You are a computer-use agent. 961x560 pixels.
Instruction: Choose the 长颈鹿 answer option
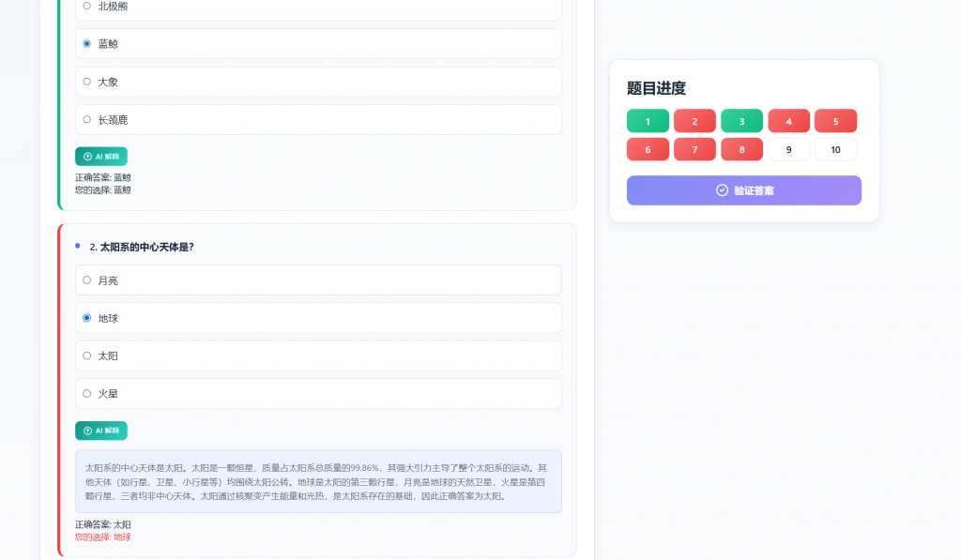tap(318, 120)
